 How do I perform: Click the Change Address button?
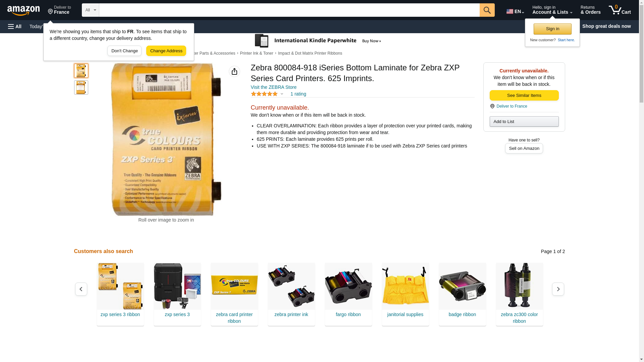coord(166,51)
